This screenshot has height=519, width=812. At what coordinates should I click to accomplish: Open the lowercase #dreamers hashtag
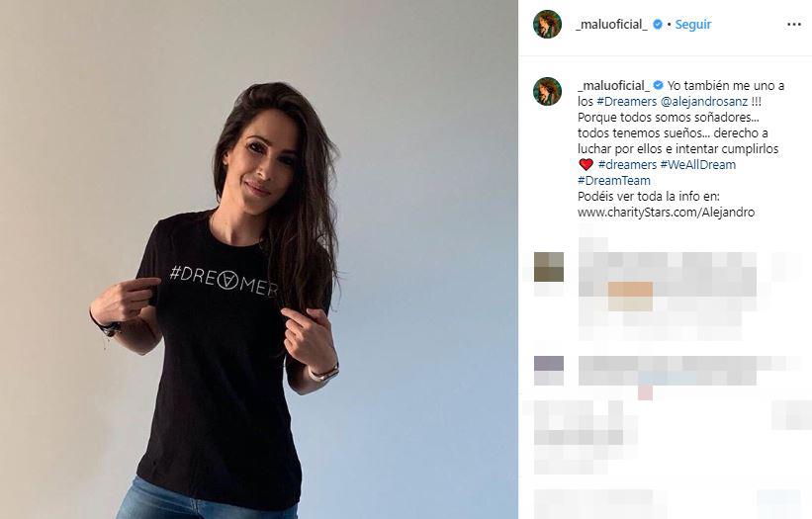[x=627, y=164]
